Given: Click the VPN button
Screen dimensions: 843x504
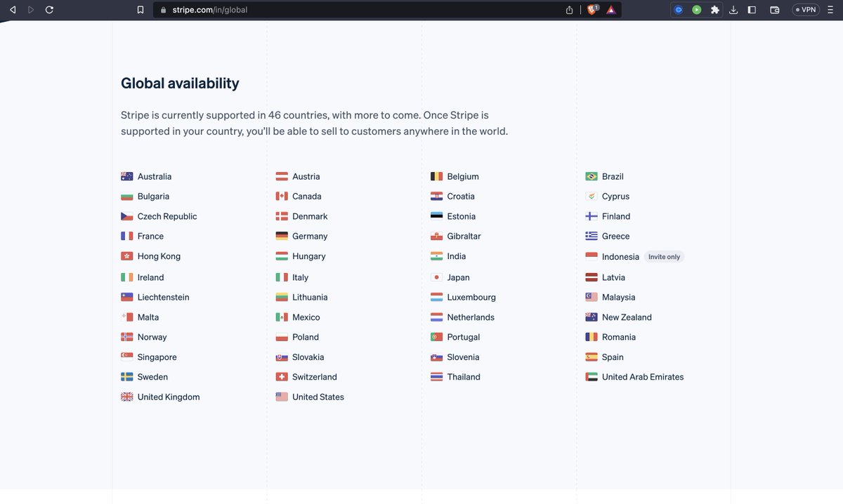Looking at the screenshot, I should coord(806,10).
